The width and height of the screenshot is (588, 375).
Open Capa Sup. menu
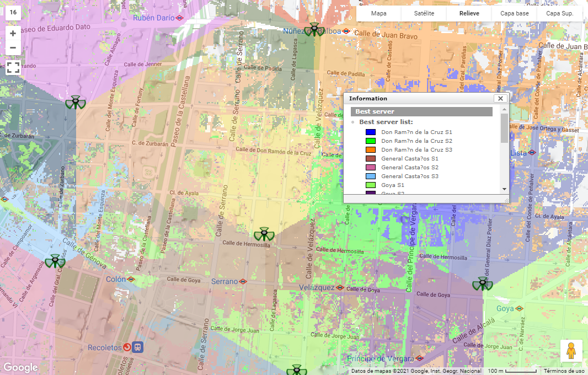click(559, 13)
